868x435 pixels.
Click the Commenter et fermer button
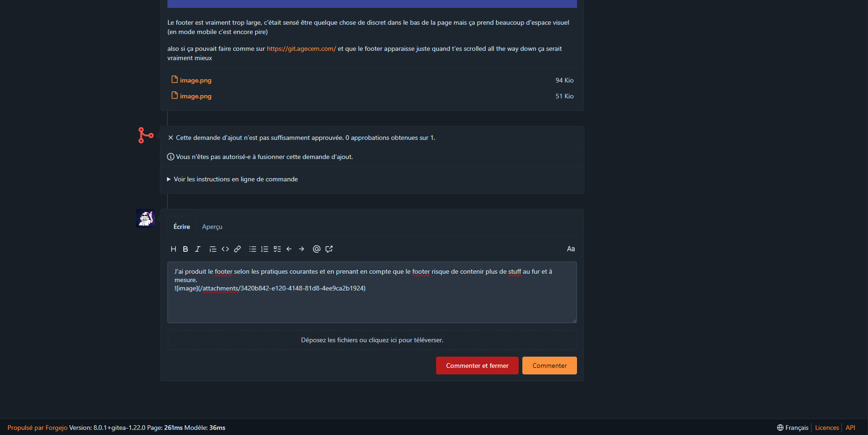[x=477, y=366]
